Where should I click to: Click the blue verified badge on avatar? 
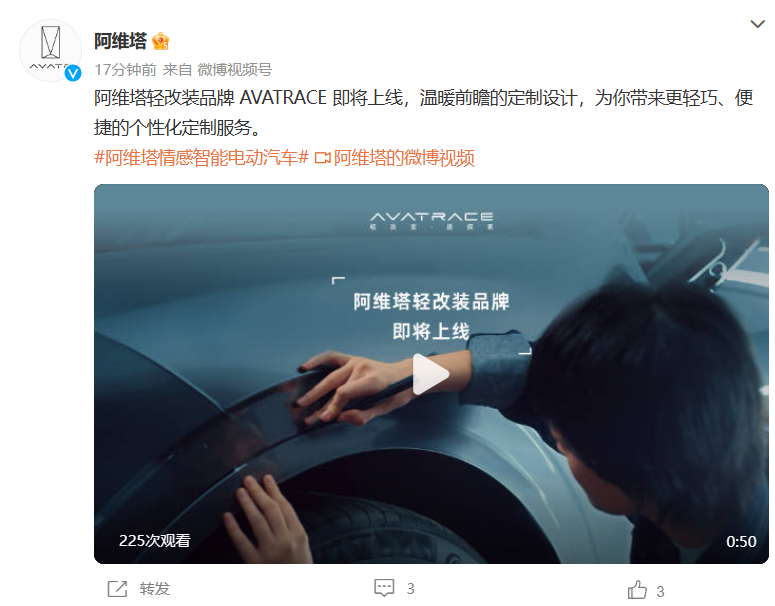coord(73,73)
